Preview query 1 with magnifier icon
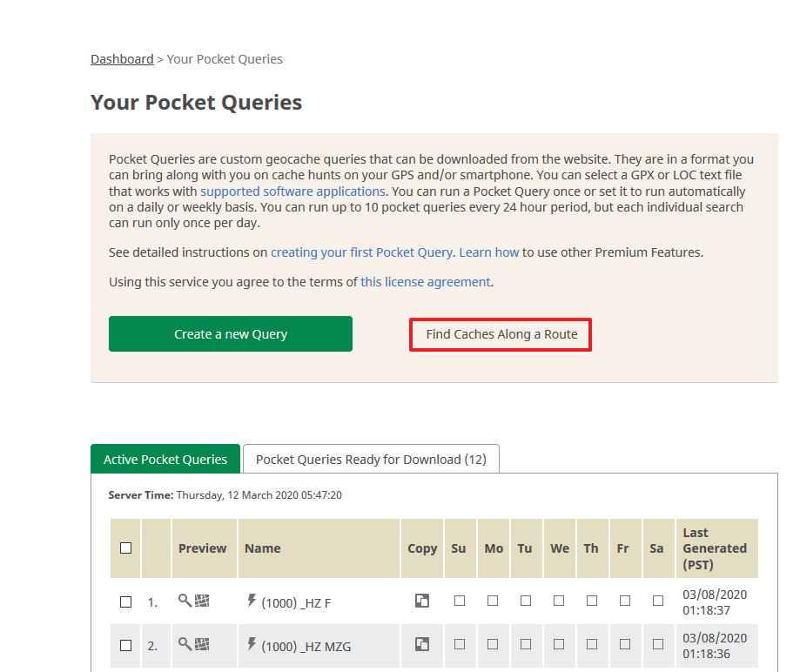The image size is (800, 672). [x=185, y=601]
